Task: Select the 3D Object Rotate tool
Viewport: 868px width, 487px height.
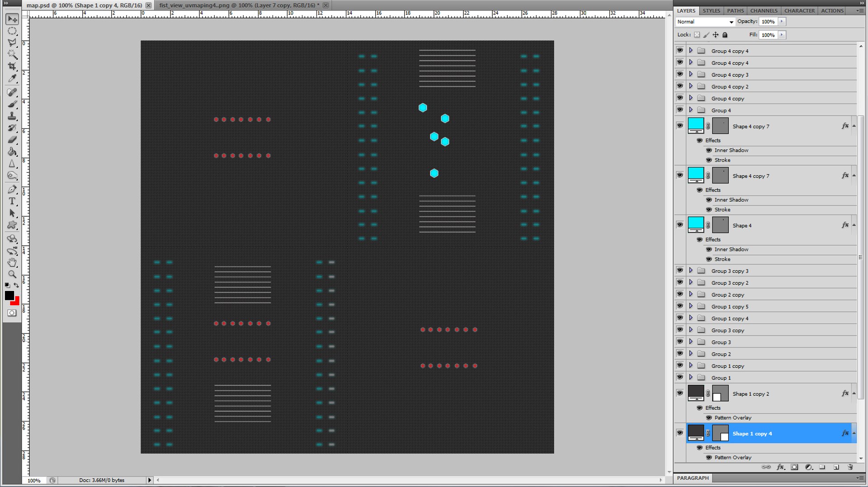Action: [12, 239]
